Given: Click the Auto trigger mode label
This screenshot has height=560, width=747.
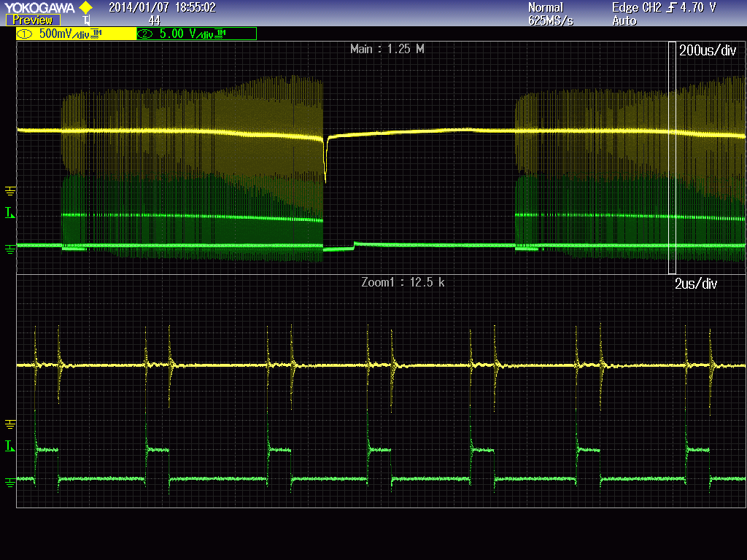Looking at the screenshot, I should (x=624, y=20).
